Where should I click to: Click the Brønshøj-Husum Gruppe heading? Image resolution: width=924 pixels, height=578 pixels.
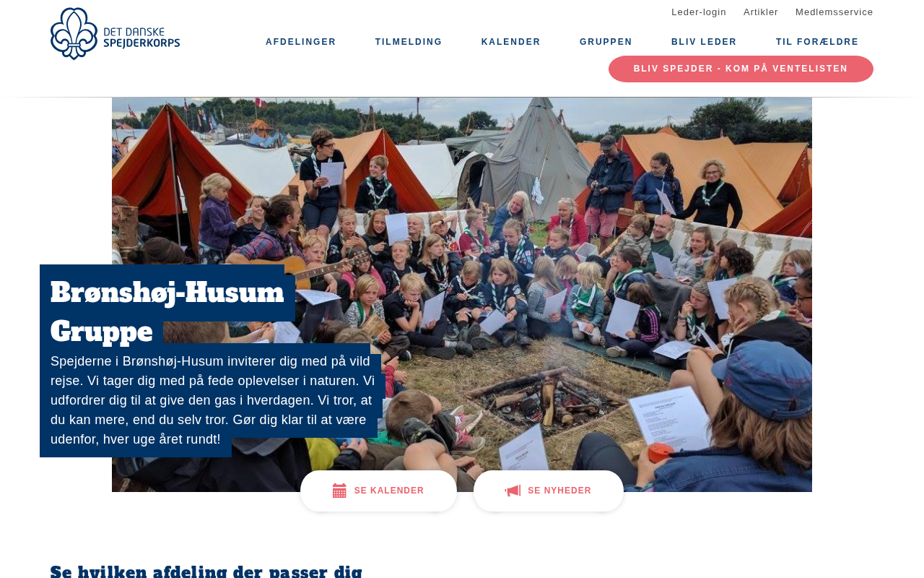tap(167, 312)
